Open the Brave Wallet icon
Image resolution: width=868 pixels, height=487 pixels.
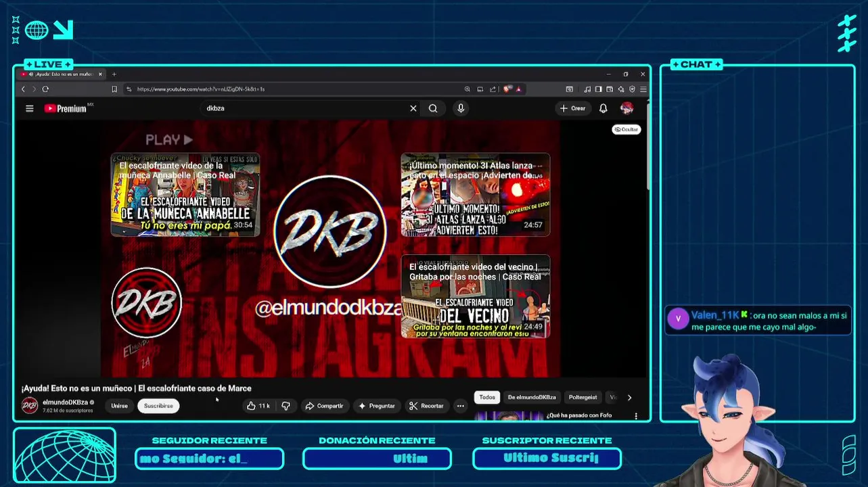click(x=610, y=89)
